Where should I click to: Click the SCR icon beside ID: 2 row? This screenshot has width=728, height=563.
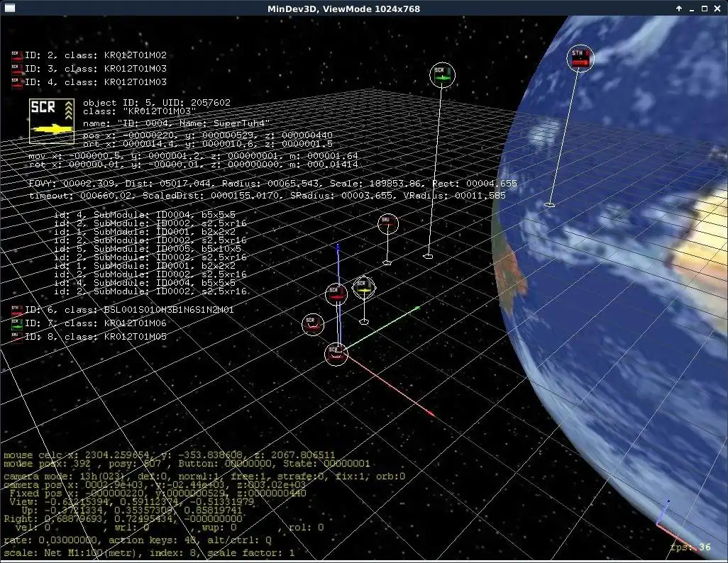coord(17,55)
